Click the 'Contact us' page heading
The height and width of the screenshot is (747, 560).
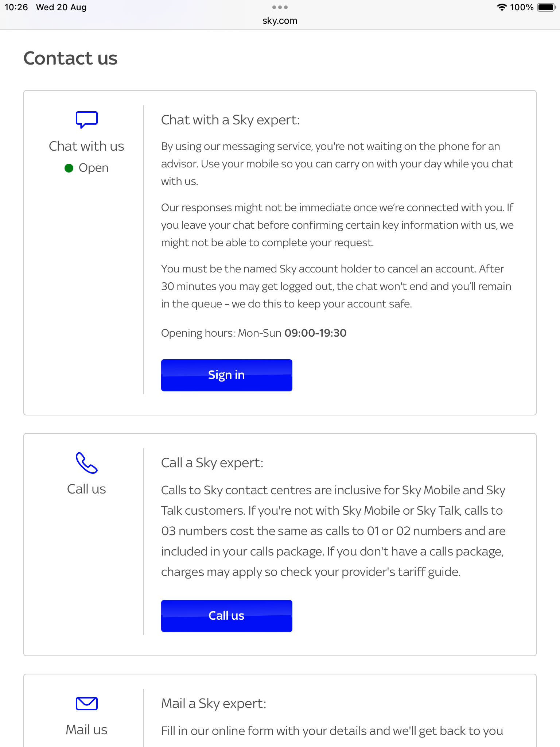(70, 58)
